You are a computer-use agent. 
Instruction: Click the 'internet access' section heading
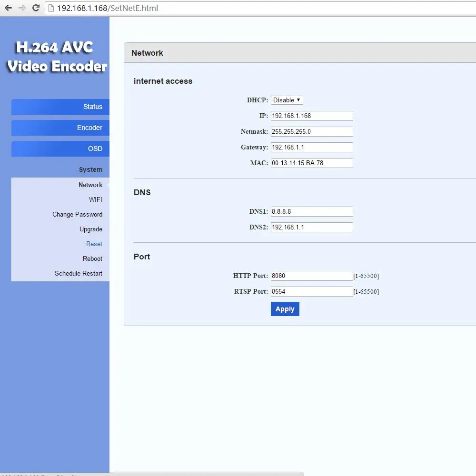[163, 81]
